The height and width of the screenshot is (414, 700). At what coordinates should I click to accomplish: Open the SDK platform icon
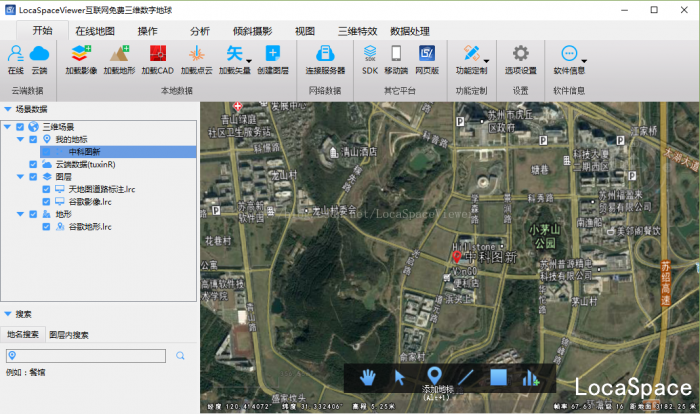[x=370, y=53]
